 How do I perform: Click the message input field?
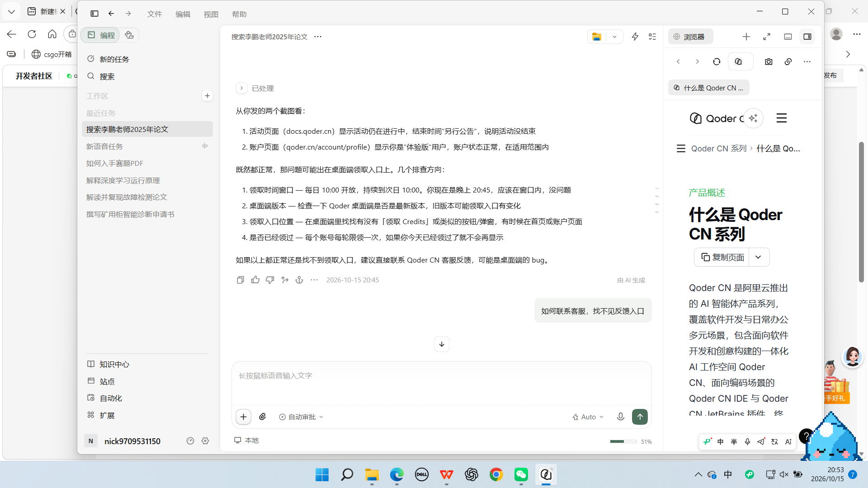click(x=441, y=383)
